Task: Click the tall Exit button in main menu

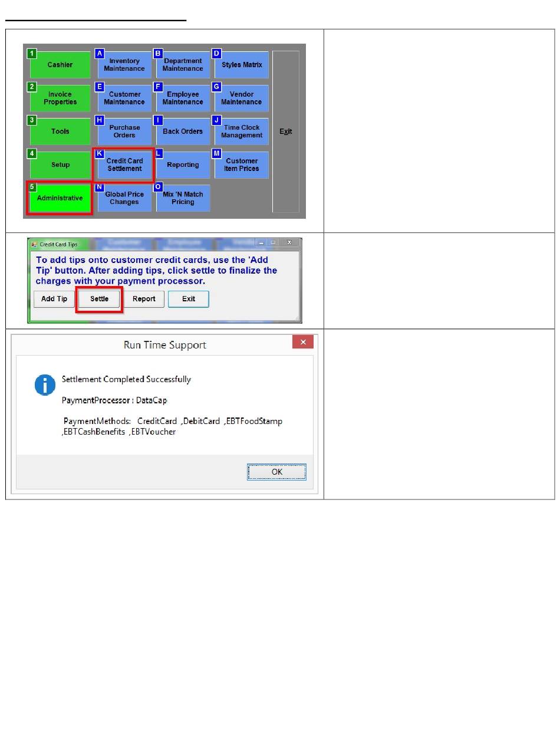Action: coord(286,131)
